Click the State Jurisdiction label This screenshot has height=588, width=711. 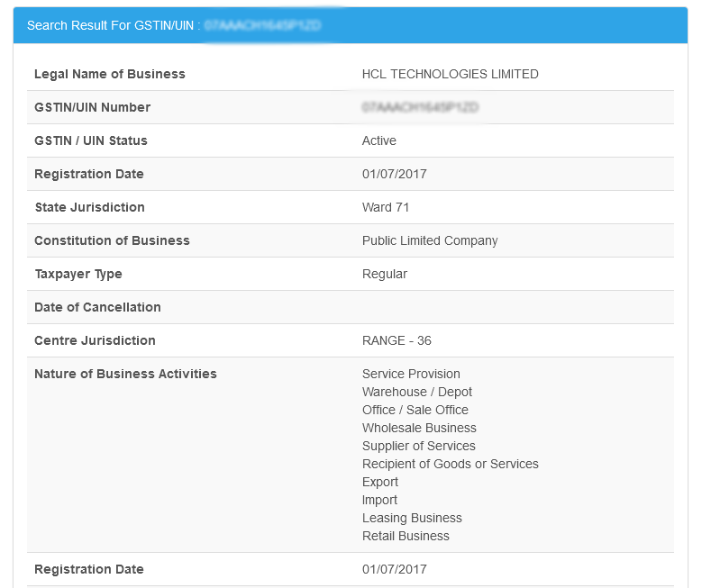tap(89, 207)
